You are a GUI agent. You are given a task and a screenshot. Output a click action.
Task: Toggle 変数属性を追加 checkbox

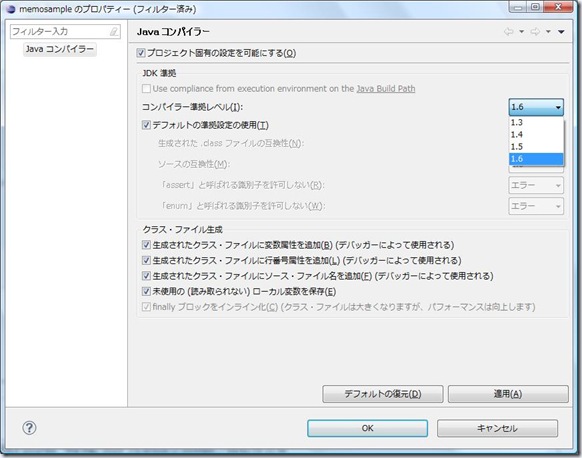click(146, 245)
